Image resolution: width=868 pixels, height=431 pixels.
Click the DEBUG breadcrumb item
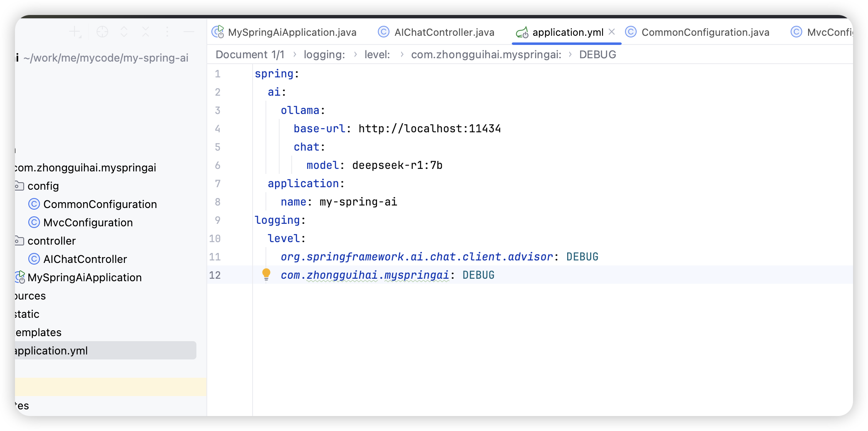click(x=598, y=54)
